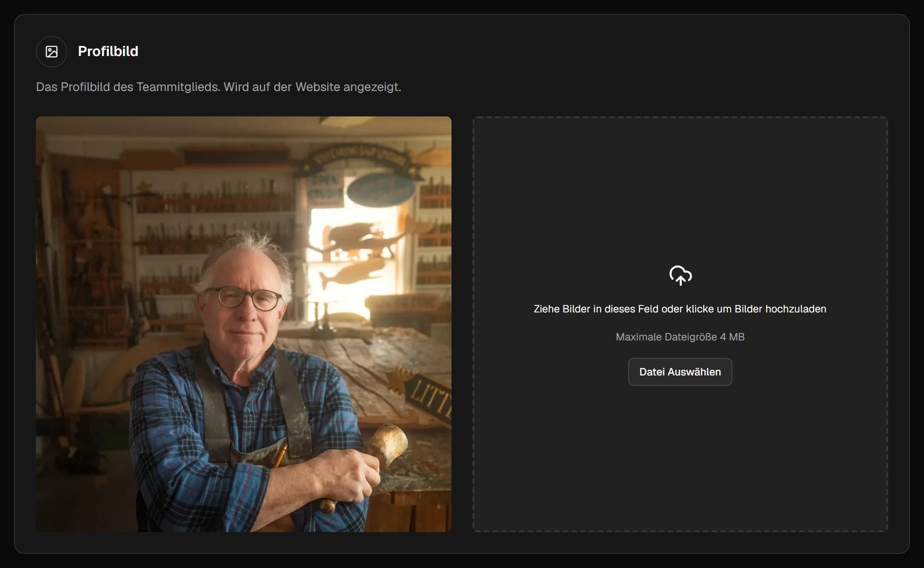This screenshot has width=924, height=568.
Task: Click the Profilbild heading text
Action: click(x=108, y=51)
